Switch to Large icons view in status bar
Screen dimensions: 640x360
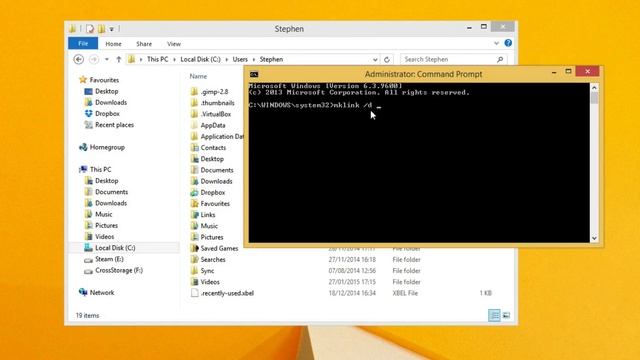point(506,315)
